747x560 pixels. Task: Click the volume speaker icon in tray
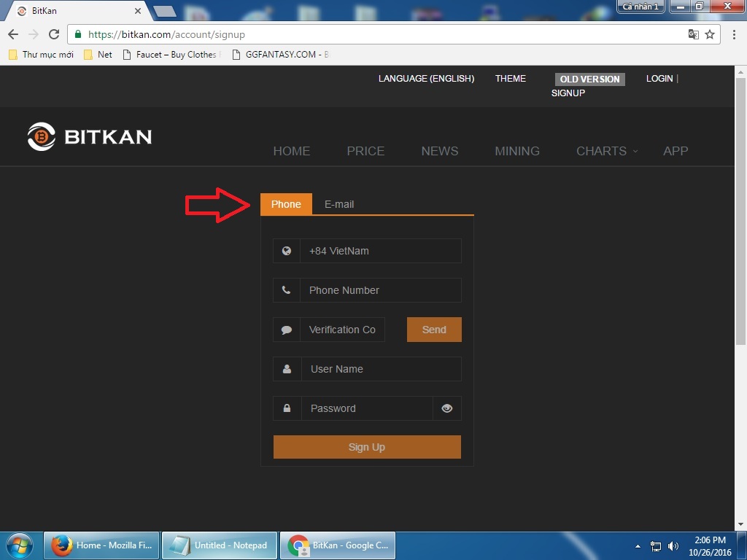(x=673, y=546)
